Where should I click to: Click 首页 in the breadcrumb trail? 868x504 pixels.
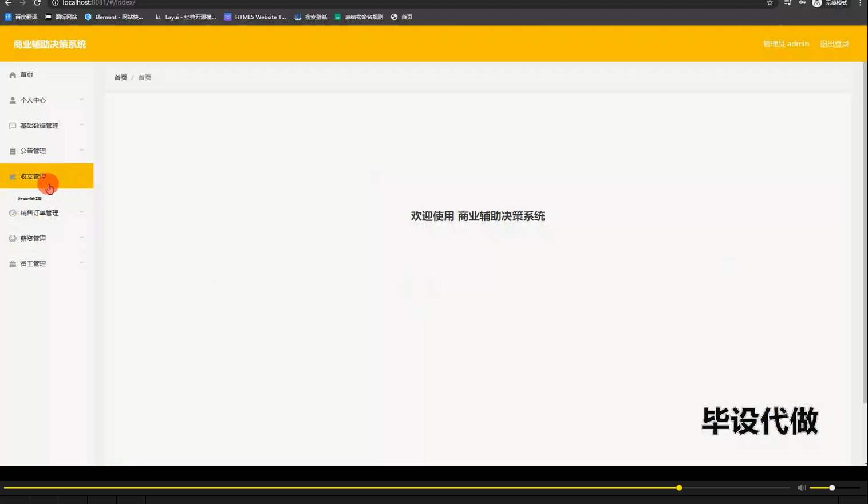click(x=120, y=77)
